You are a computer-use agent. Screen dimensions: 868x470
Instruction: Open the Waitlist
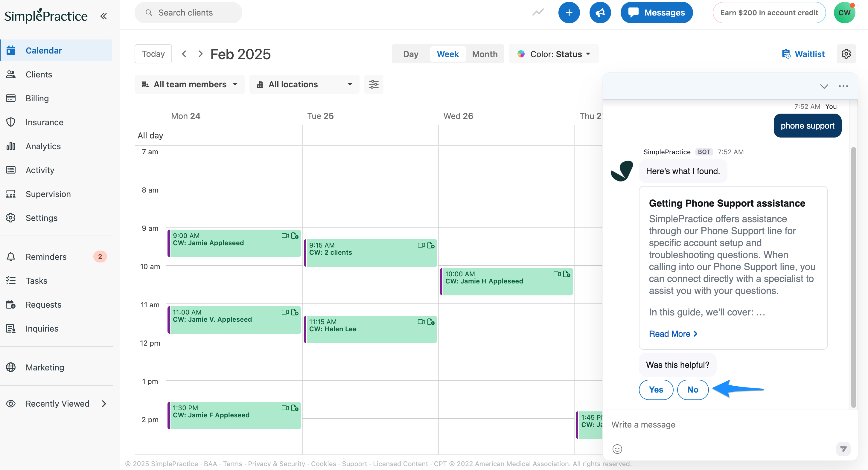803,54
